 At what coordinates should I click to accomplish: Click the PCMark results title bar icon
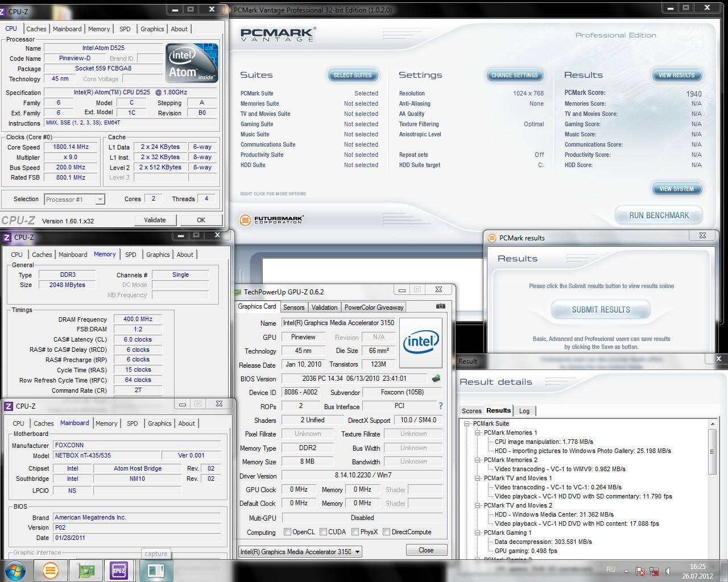(x=491, y=238)
